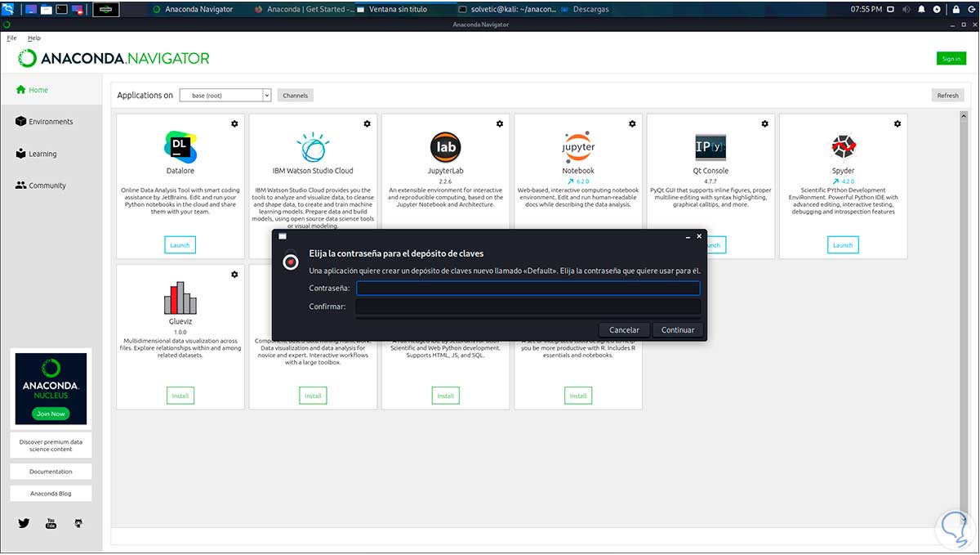
Task: Open the File menu
Action: point(11,38)
